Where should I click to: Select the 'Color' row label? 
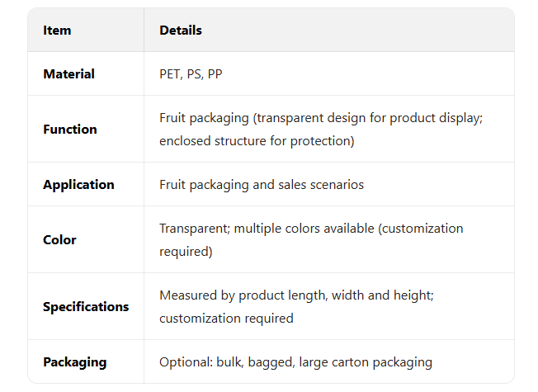[x=59, y=240]
